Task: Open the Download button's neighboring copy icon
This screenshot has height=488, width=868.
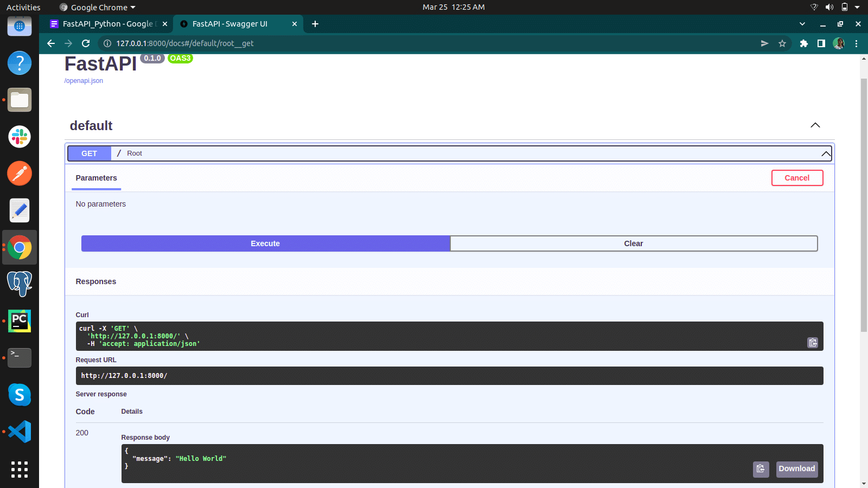Action: [761, 469]
